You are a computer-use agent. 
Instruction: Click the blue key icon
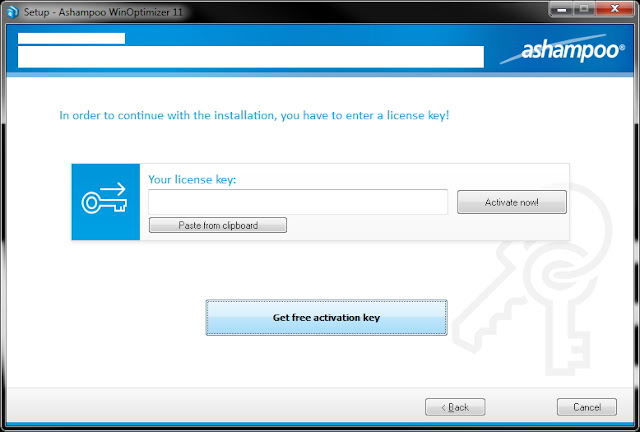(105, 202)
